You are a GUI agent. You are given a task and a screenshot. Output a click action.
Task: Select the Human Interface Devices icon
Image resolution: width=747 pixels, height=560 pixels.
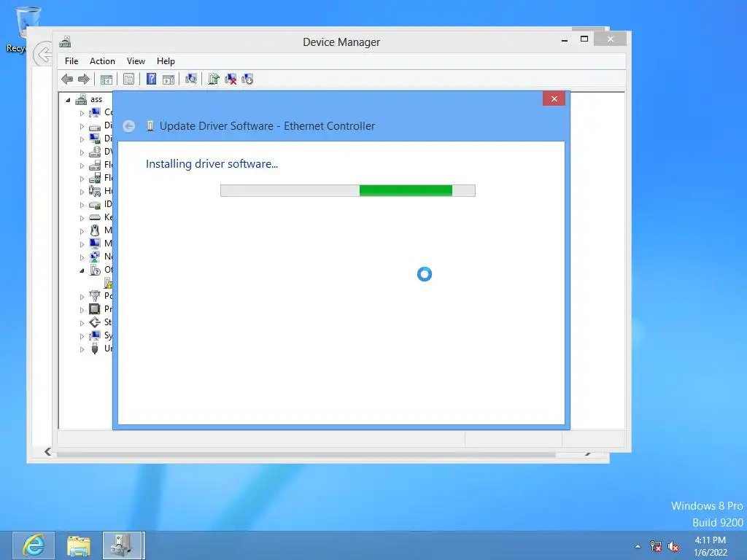95,191
